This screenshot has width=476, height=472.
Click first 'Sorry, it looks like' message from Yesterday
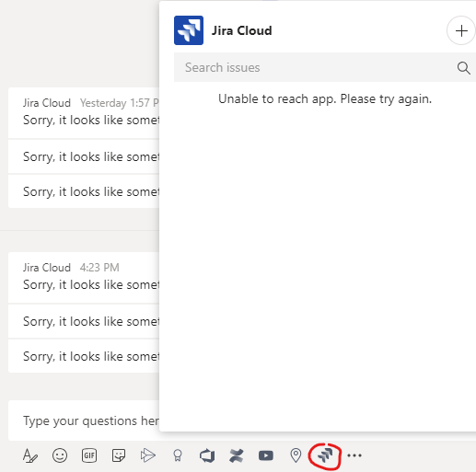[x=91, y=120]
